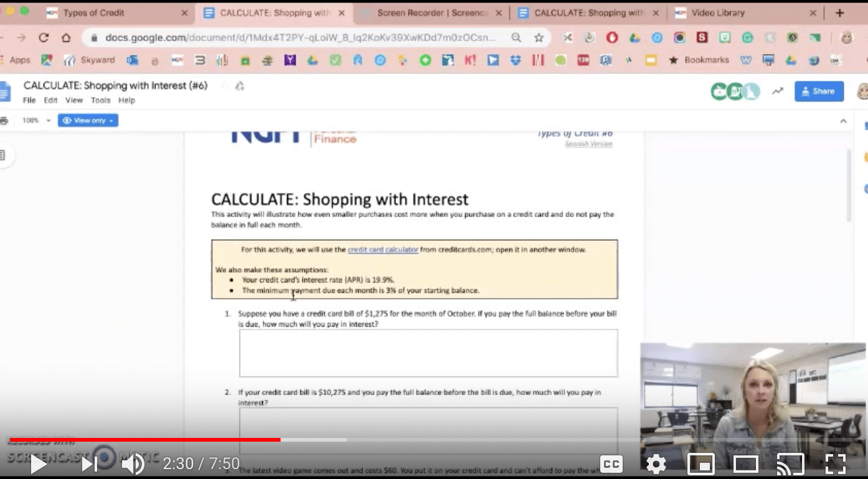The height and width of the screenshot is (479, 868).
Task: Open the Skyward bookmark
Action: (97, 60)
